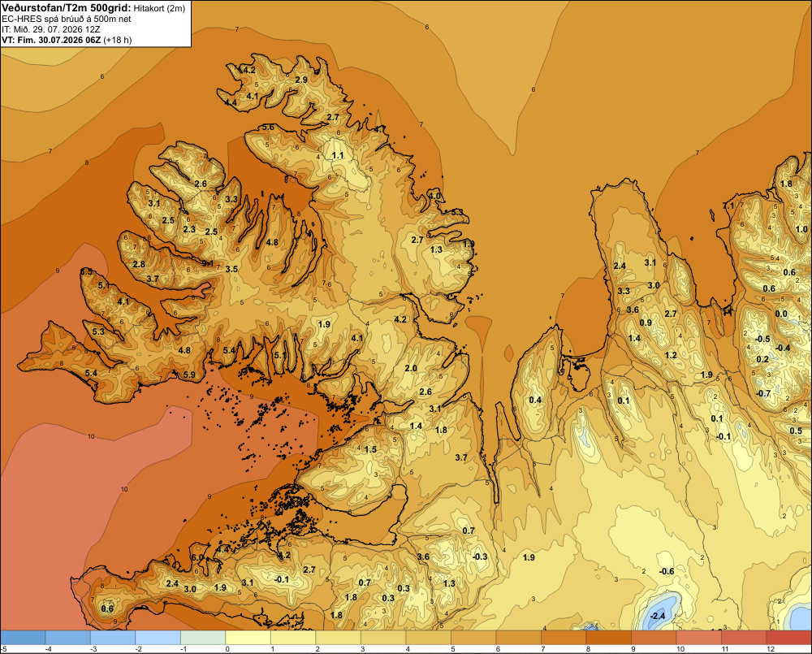This screenshot has height=654, width=812.
Task: Select the 12 tick label on the legend
Action: coord(771,649)
